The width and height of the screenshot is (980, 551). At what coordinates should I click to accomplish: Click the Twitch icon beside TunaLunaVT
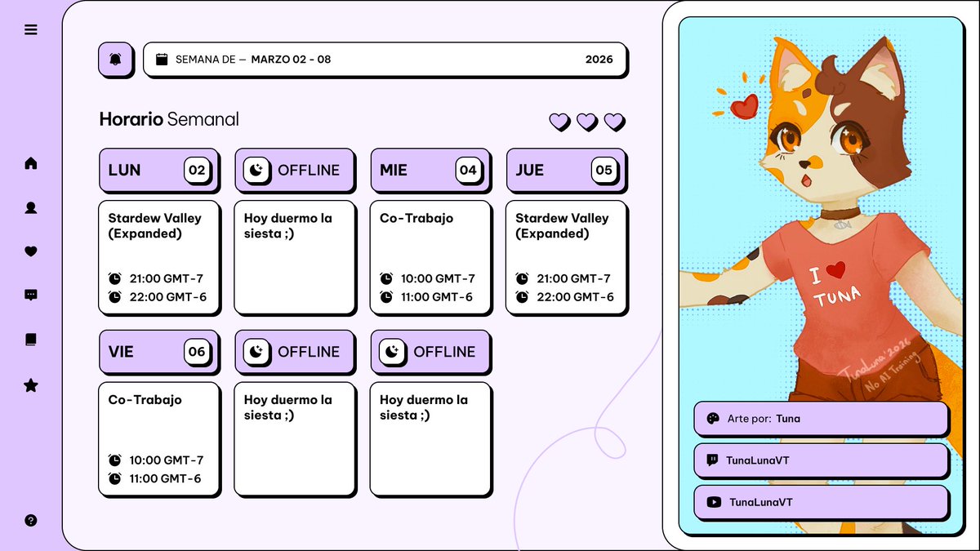(x=712, y=460)
